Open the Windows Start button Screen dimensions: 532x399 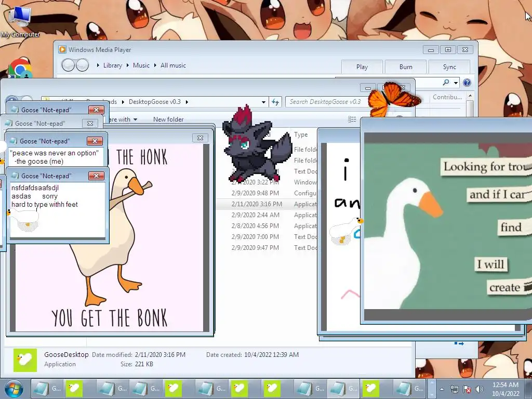(x=14, y=389)
